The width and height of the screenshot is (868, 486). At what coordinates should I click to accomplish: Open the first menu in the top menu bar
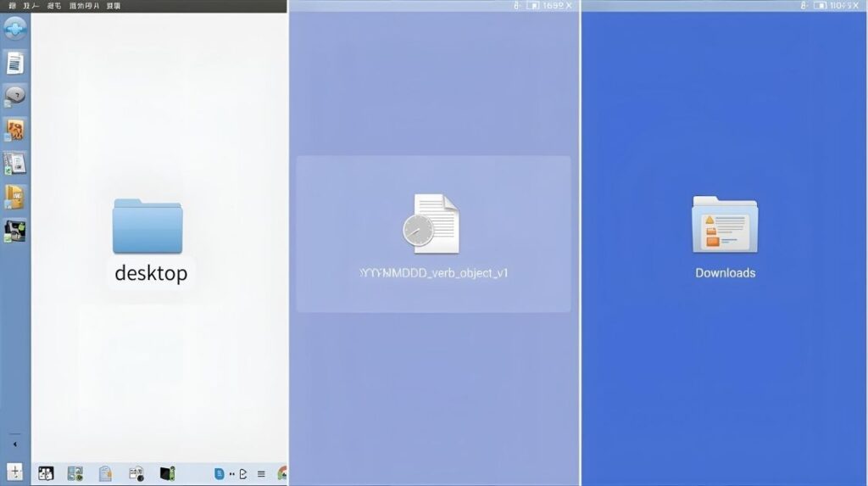12,5
